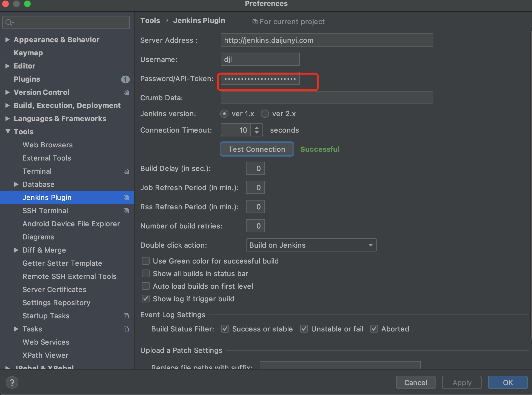Click the Job Refresh Period field

[255, 187]
